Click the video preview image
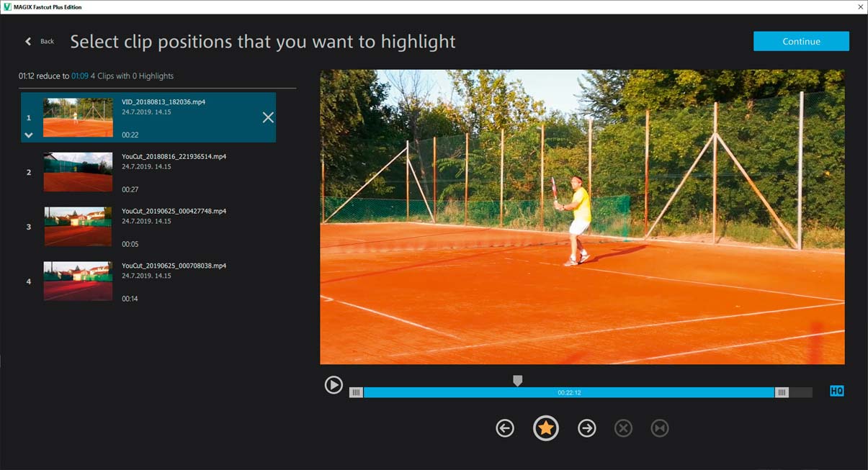Viewport: 868px width, 470px height. pos(582,217)
